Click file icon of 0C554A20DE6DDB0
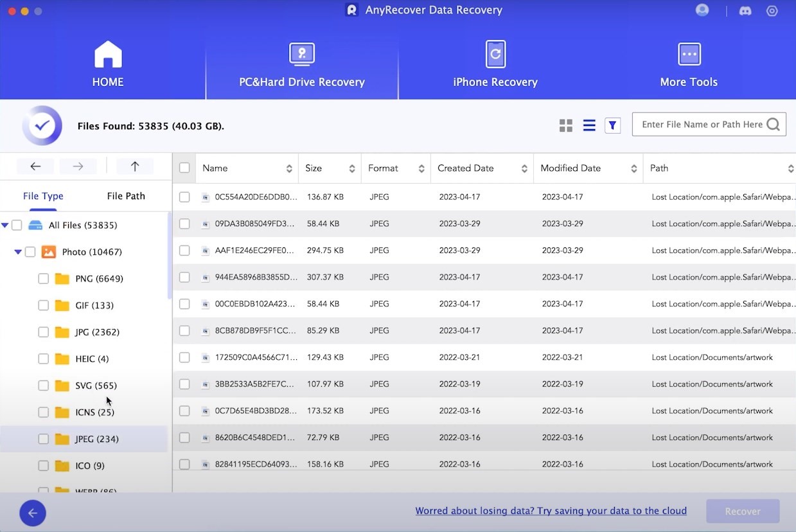The height and width of the screenshot is (532, 796). [206, 197]
